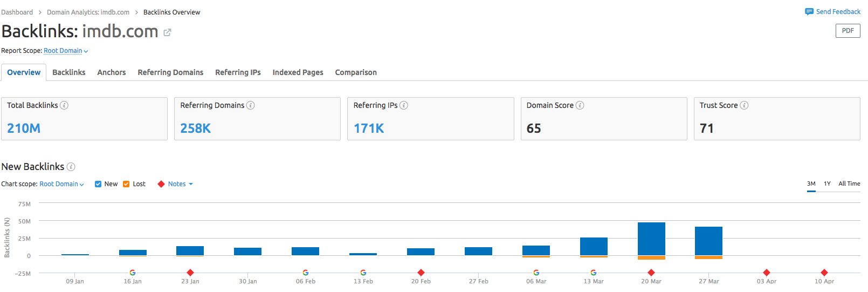
Task: Switch to the Referring IPs tab
Action: click(x=238, y=72)
